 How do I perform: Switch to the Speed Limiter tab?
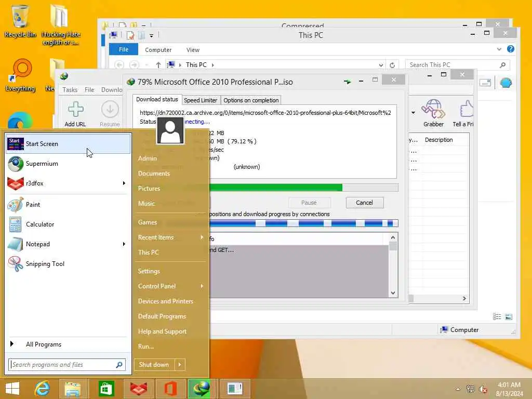tap(201, 100)
